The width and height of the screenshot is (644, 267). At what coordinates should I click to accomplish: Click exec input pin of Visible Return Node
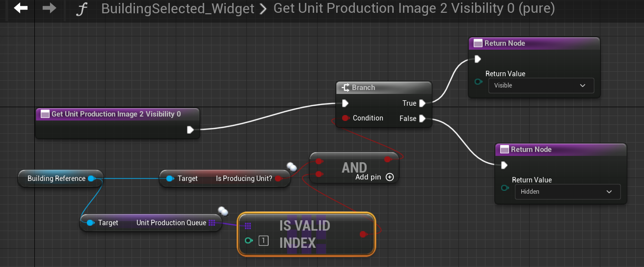point(478,59)
